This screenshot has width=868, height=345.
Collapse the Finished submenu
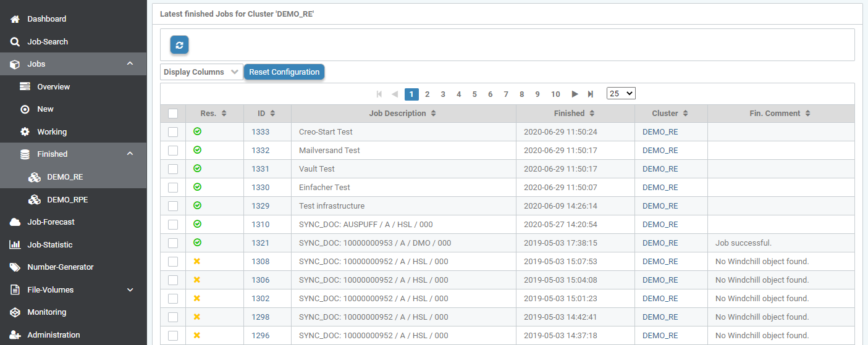(x=130, y=154)
